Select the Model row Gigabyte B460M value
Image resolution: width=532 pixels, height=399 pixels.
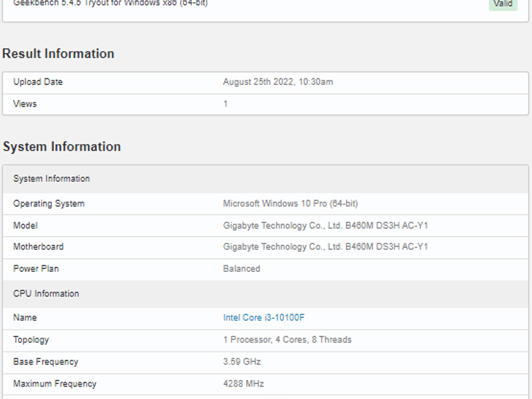pyautogui.click(x=325, y=225)
